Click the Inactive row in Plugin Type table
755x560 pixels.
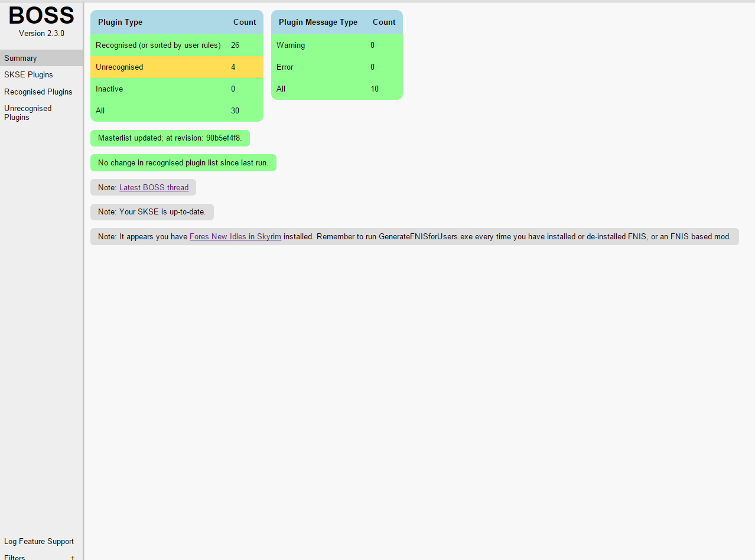(x=177, y=89)
